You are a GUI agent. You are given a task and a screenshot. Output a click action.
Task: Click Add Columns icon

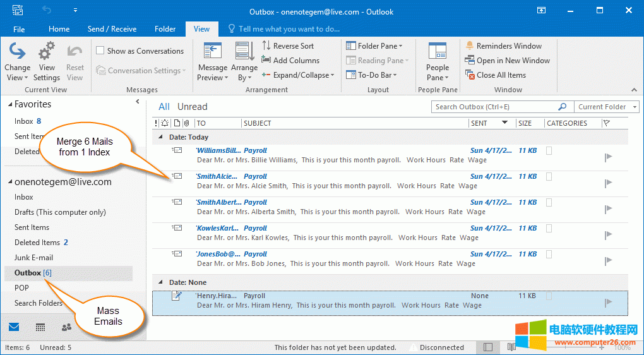point(267,61)
